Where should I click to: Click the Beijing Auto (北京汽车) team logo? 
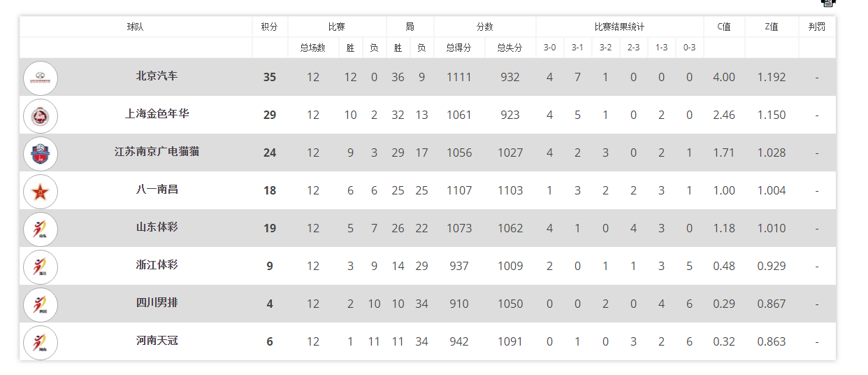(41, 78)
